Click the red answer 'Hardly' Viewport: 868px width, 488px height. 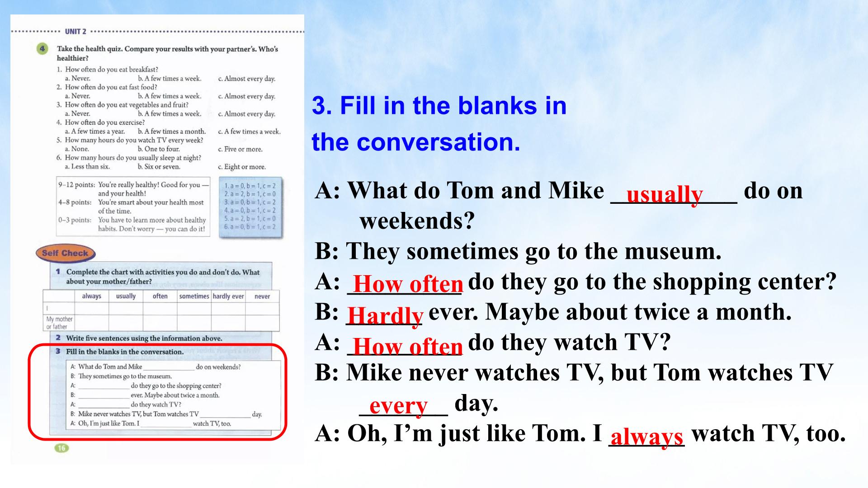point(385,315)
